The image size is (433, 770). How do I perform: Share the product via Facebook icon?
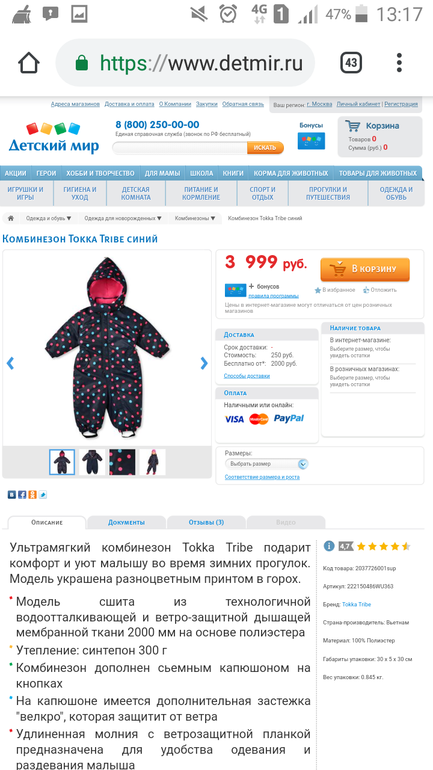[22, 495]
